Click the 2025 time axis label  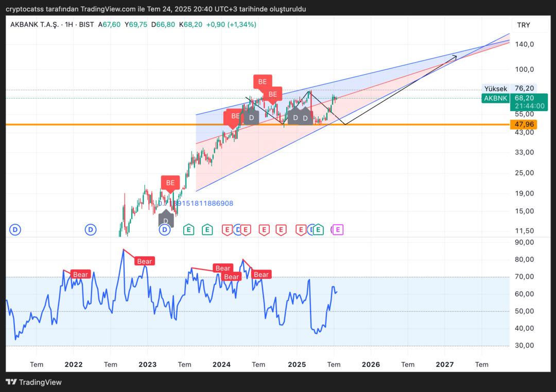coord(297,364)
